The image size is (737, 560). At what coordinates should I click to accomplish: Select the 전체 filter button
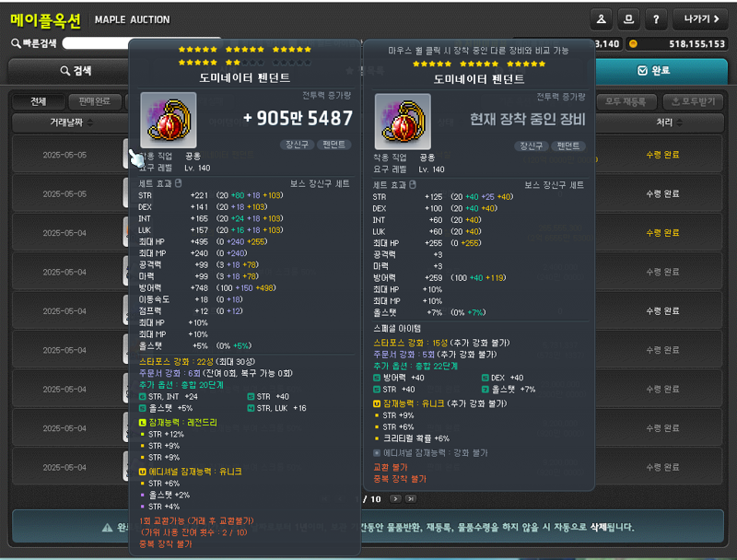[39, 101]
